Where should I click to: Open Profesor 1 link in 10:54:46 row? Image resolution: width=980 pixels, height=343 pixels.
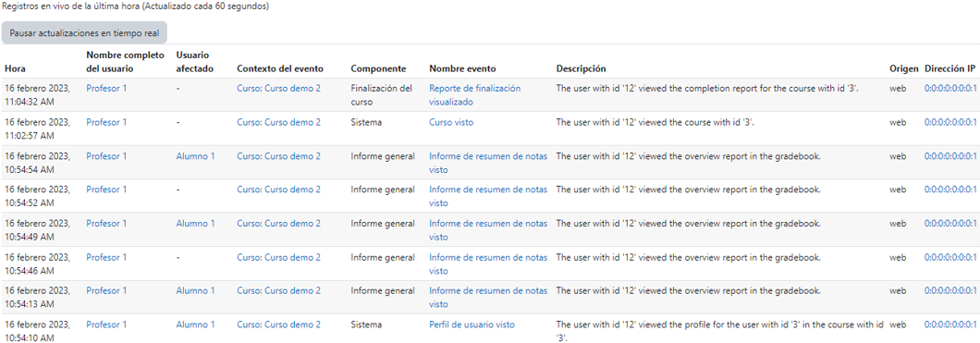coord(106,257)
